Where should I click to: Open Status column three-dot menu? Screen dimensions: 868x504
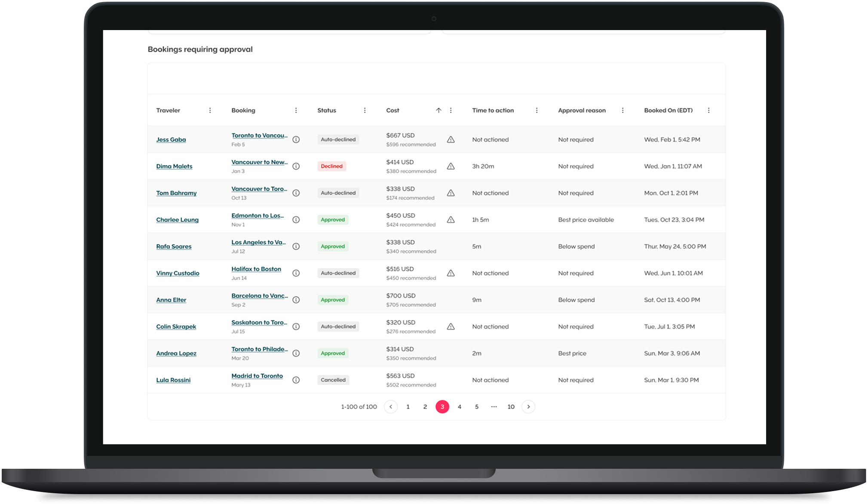(365, 110)
